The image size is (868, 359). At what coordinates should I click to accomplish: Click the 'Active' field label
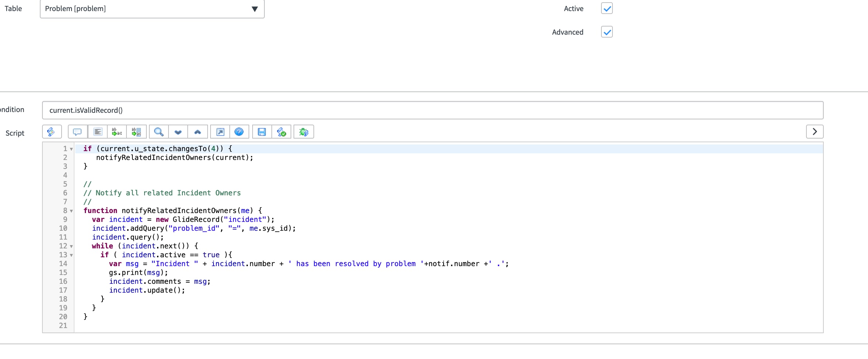pos(573,8)
